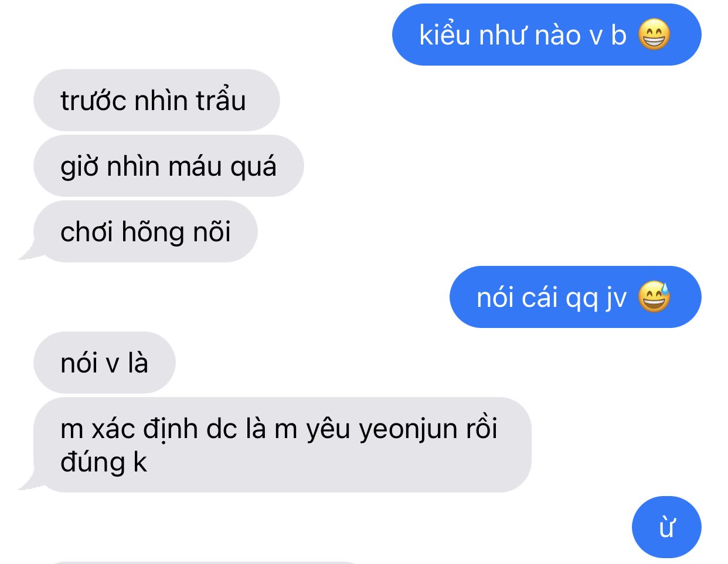The width and height of the screenshot is (728, 564).
Task: Select the "kiểu như nào v b" blue bubble
Action: coord(546,35)
